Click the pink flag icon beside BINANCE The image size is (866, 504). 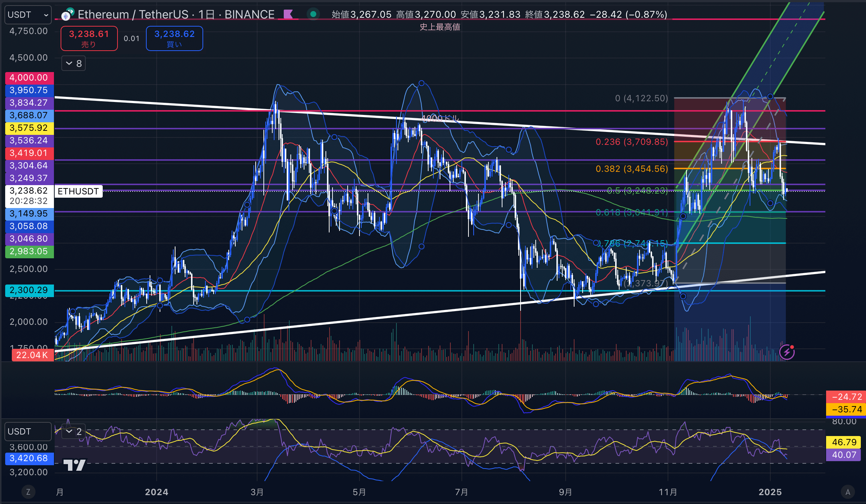(288, 14)
